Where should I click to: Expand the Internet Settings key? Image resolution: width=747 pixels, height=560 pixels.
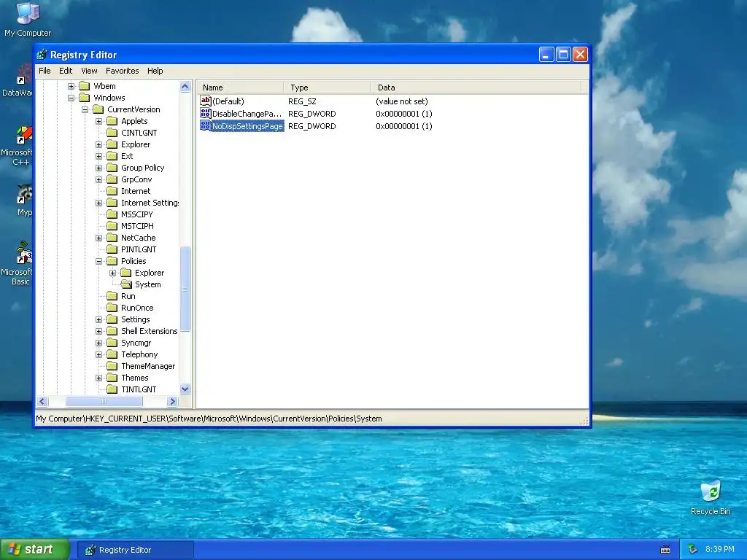tap(98, 203)
